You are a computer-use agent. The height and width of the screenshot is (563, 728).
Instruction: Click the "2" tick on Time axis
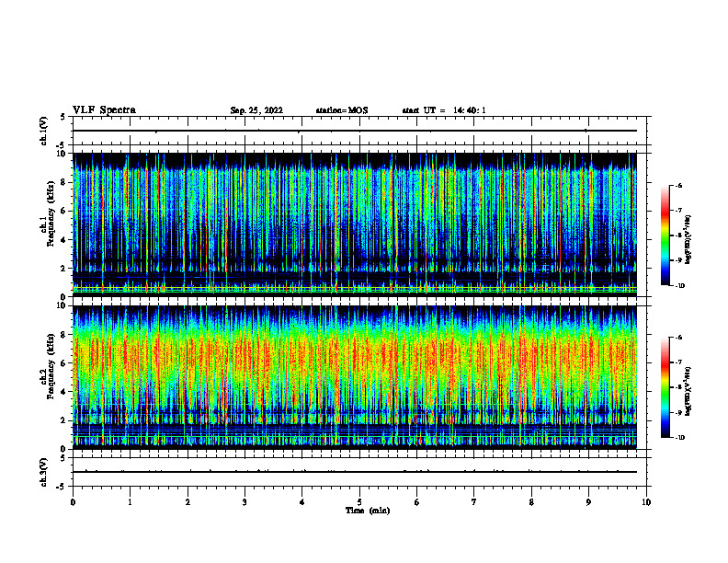coord(188,502)
